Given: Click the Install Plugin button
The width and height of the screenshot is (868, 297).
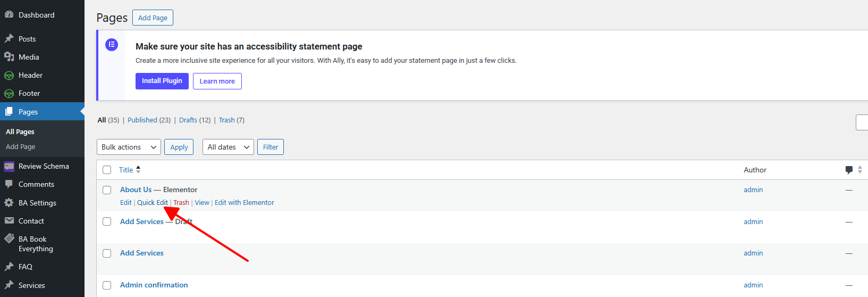Looking at the screenshot, I should 162,81.
